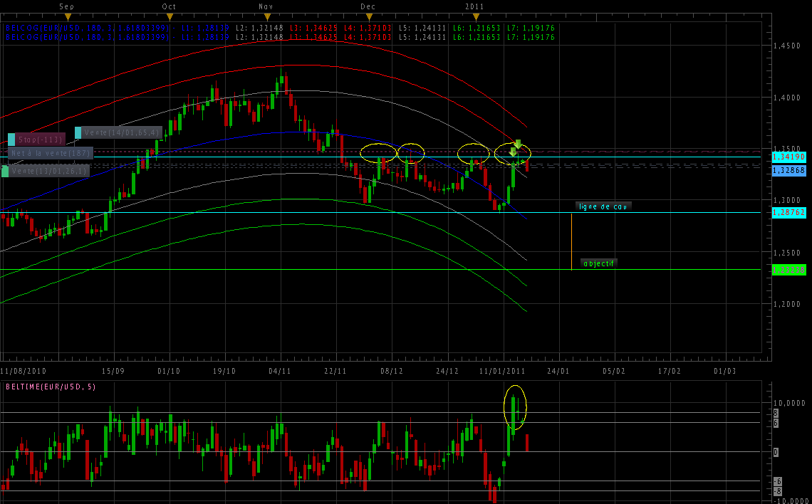
Task: Click the green square beside Vente(13/01,26,1)
Action: (5, 171)
